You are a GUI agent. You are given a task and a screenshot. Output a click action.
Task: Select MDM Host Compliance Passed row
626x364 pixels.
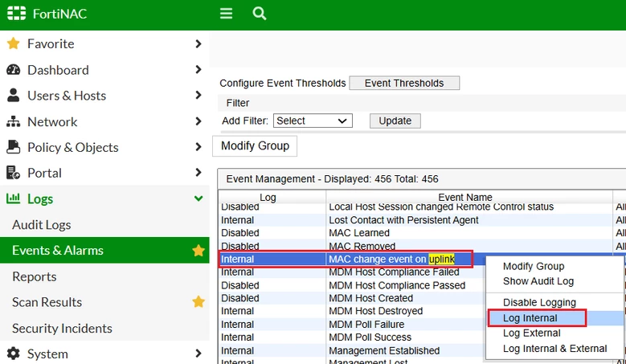[x=352, y=285]
